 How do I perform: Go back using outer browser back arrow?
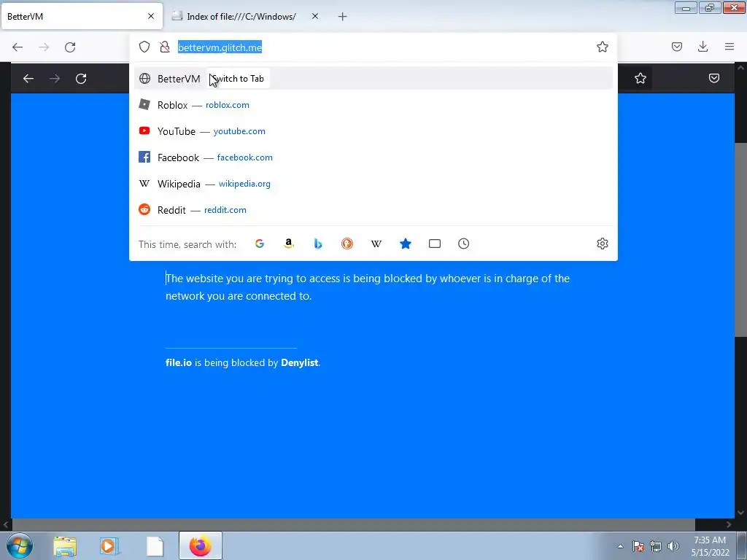18,47
